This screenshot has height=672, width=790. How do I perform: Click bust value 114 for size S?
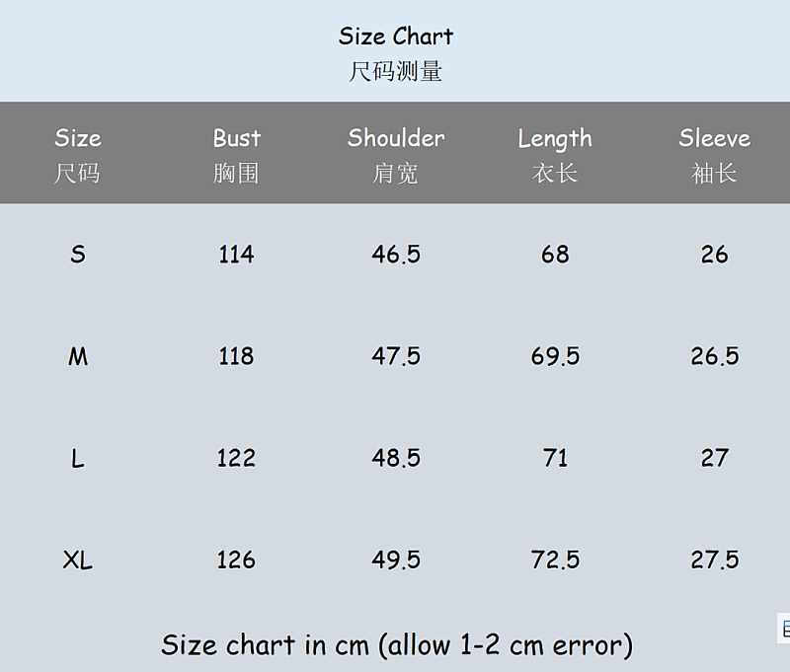[236, 254]
